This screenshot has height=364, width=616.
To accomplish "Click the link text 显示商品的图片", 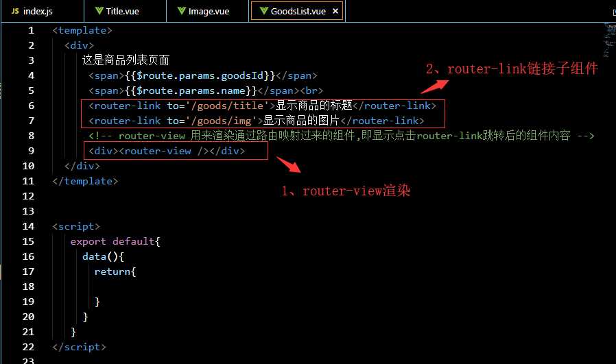I will [x=301, y=120].
